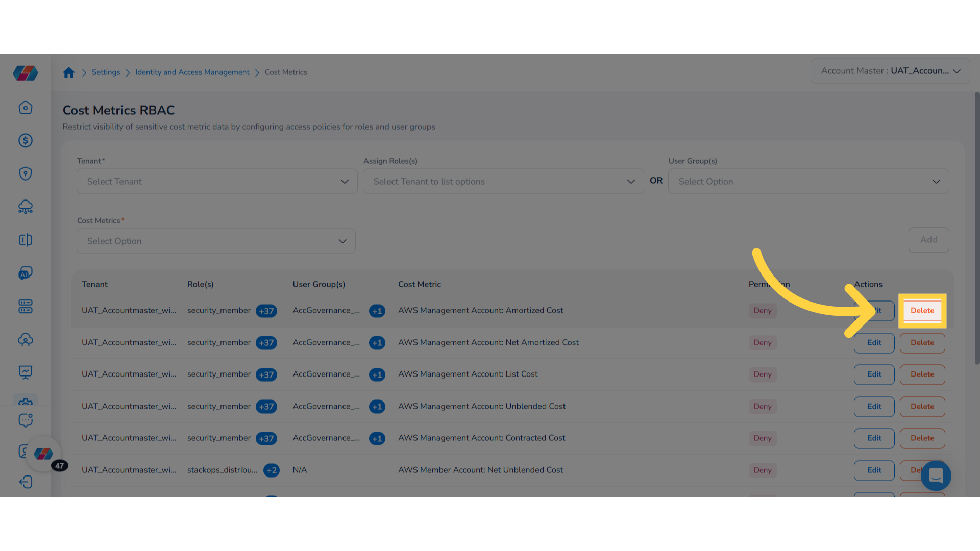Click the Cost Metrics breadcrumb
The height and width of the screenshot is (551, 980).
286,72
